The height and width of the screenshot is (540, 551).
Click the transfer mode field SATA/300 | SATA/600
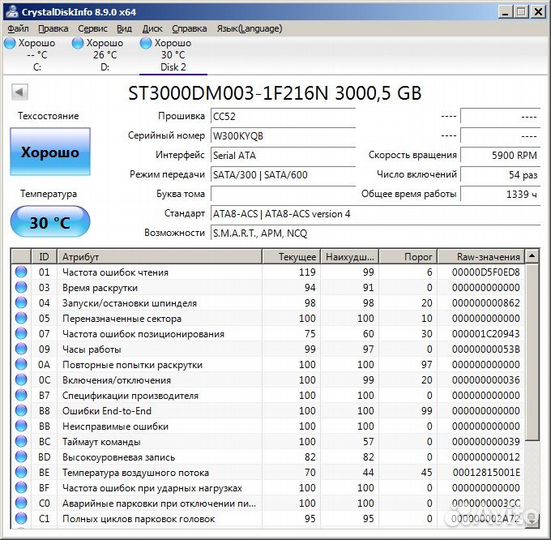click(283, 175)
